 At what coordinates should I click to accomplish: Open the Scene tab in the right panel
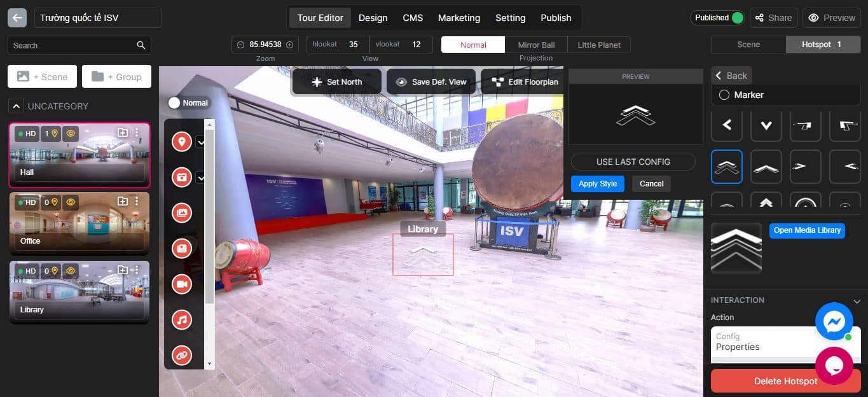pyautogui.click(x=748, y=44)
